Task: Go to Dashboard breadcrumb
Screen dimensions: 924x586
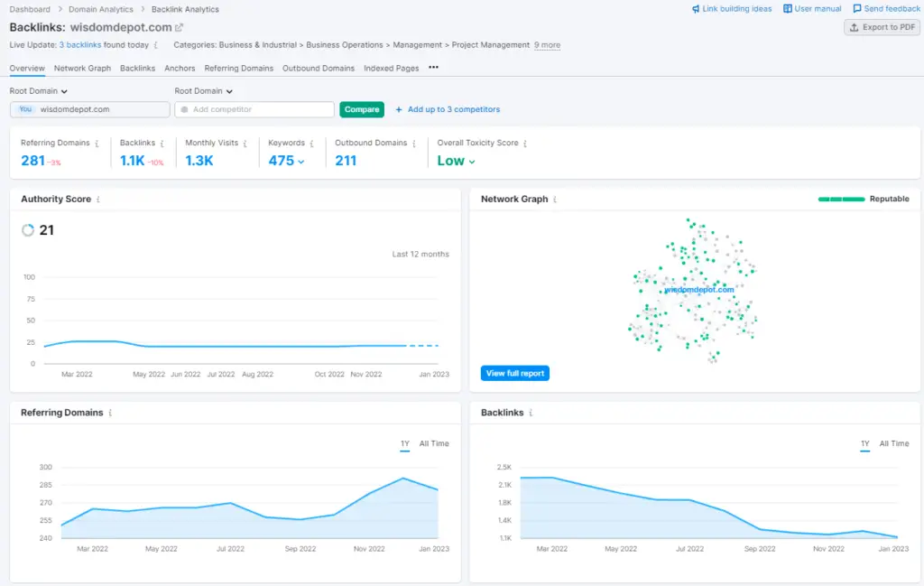Action: [x=30, y=9]
